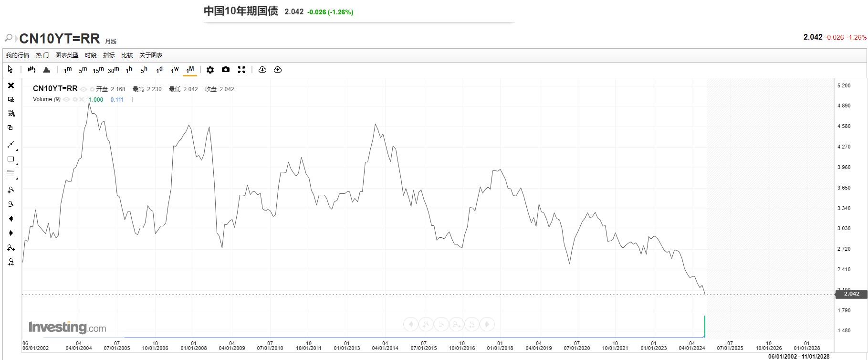Click the cloud upload (save chart) icon
This screenshot has height=360, width=868.
278,70
